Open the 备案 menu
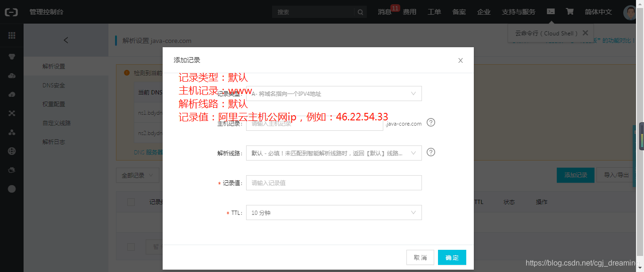 click(x=459, y=12)
